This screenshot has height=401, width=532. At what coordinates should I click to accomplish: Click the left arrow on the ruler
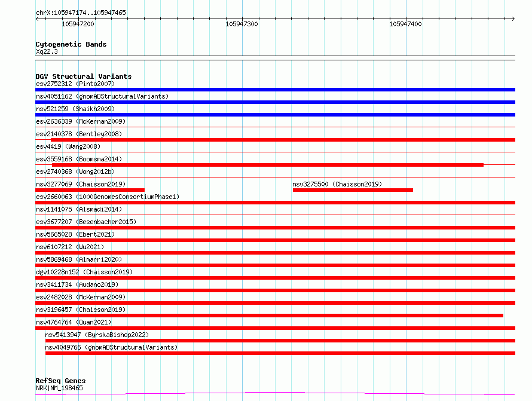(x=37, y=19)
